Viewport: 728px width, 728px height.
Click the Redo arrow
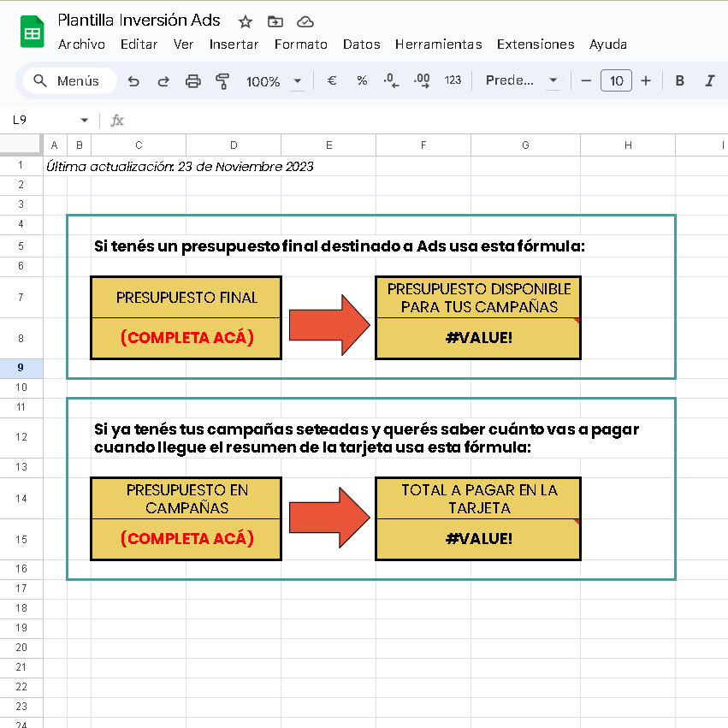[163, 81]
